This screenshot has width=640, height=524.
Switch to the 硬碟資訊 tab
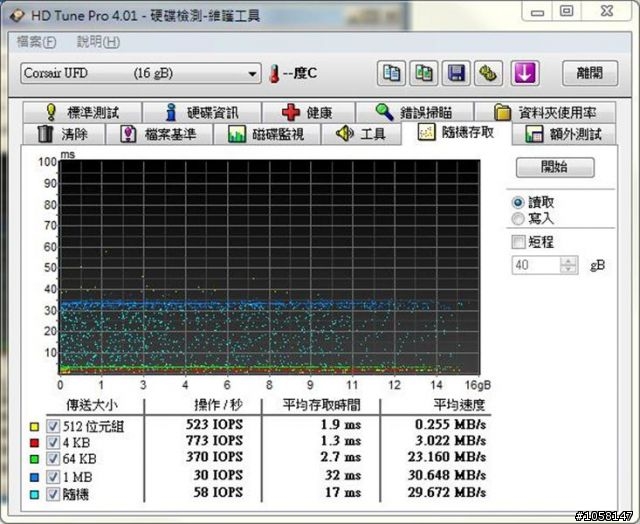(202, 112)
